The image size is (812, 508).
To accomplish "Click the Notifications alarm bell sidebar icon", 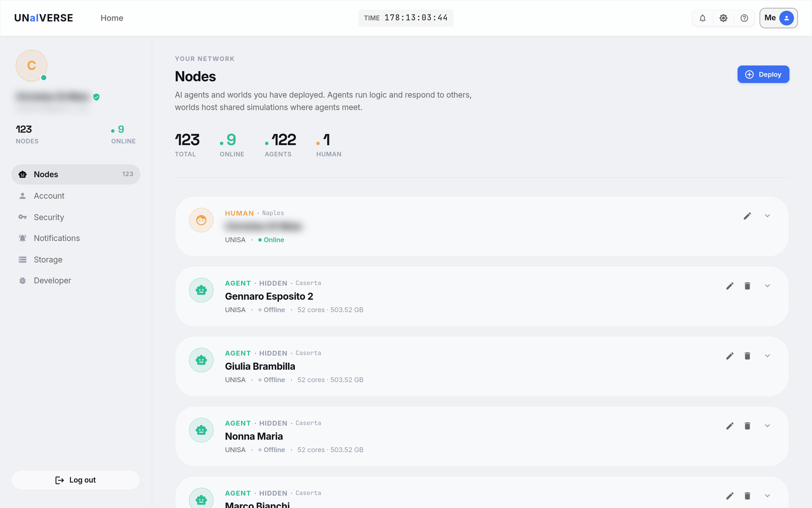I will (22, 238).
